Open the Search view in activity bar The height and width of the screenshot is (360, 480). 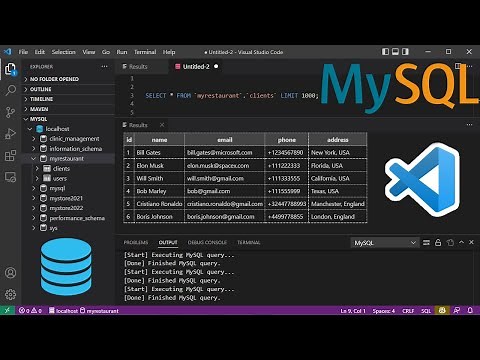click(11, 90)
